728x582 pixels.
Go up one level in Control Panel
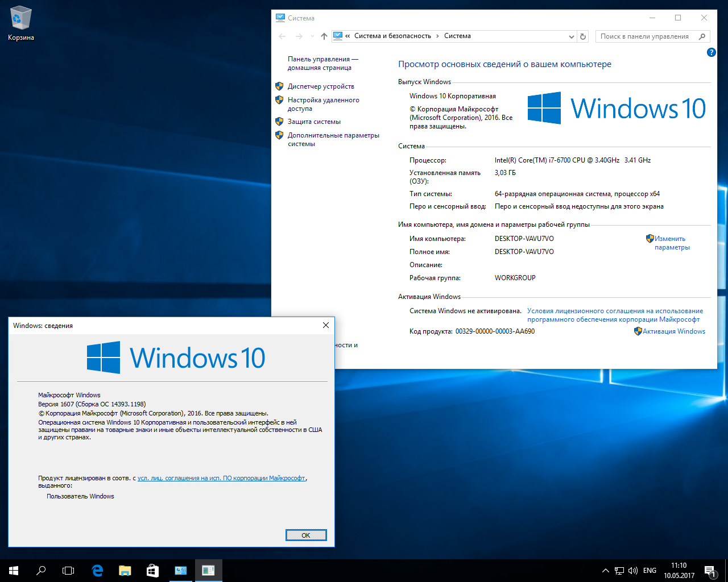pos(324,36)
